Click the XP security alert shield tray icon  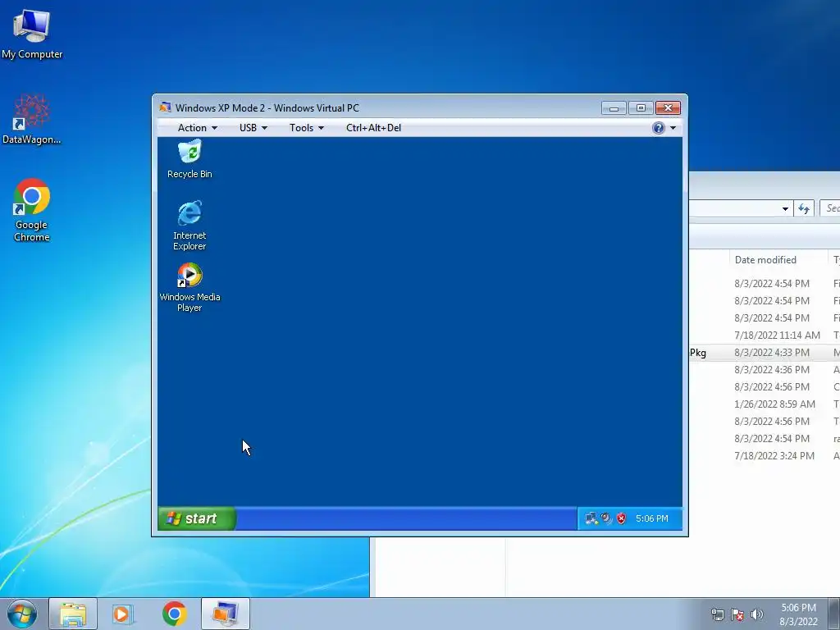622,518
